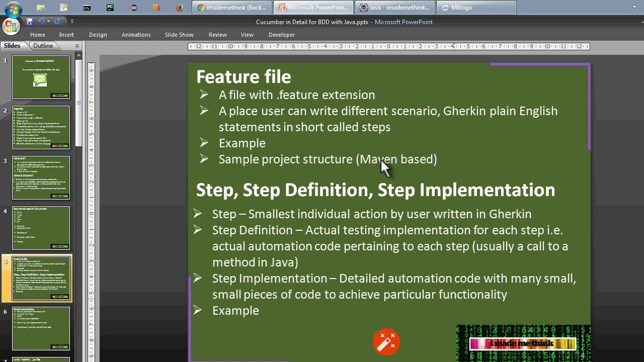The height and width of the screenshot is (362, 644).
Task: Click the 'statements in short called steps' line
Action: [x=304, y=127]
